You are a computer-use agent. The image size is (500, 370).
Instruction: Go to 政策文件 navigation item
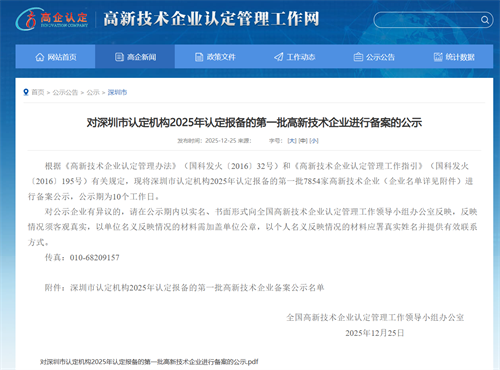(215, 57)
